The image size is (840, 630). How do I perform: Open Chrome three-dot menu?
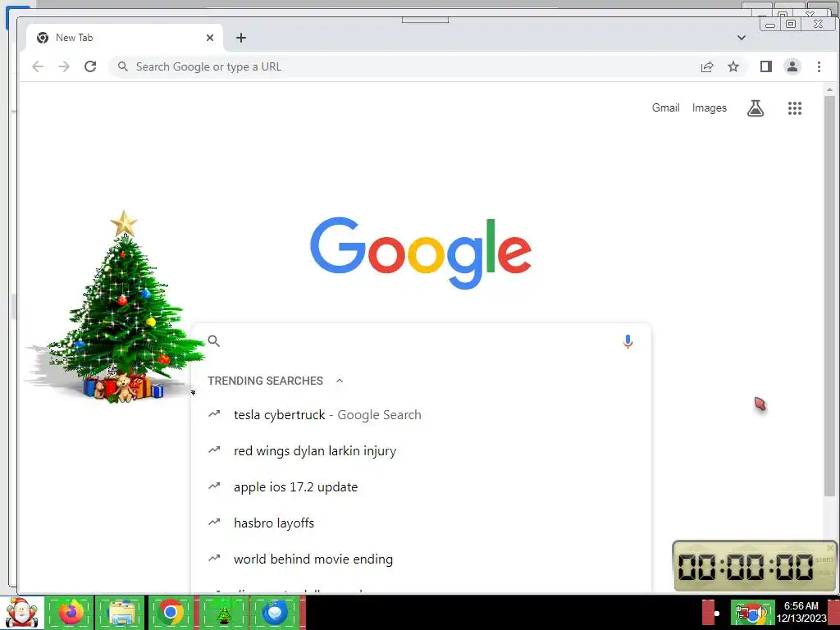819,66
